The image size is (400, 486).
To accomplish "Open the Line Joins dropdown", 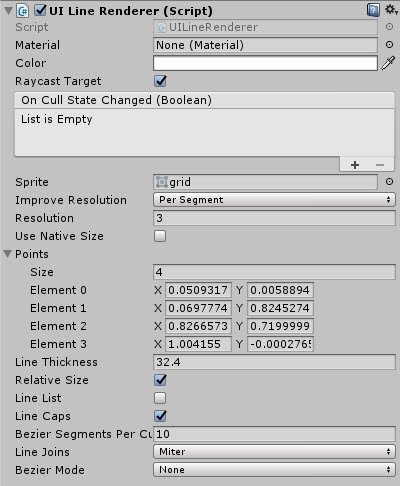I will pyautogui.click(x=274, y=452).
